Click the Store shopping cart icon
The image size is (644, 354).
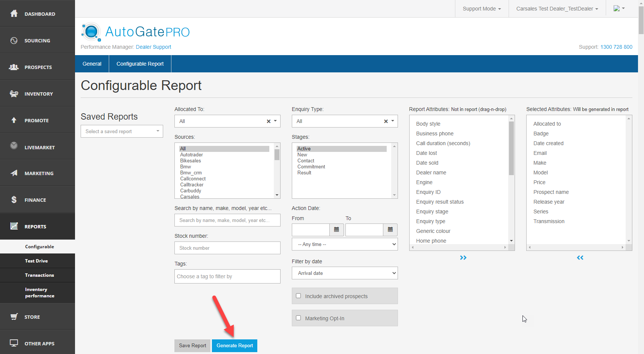tap(14, 317)
